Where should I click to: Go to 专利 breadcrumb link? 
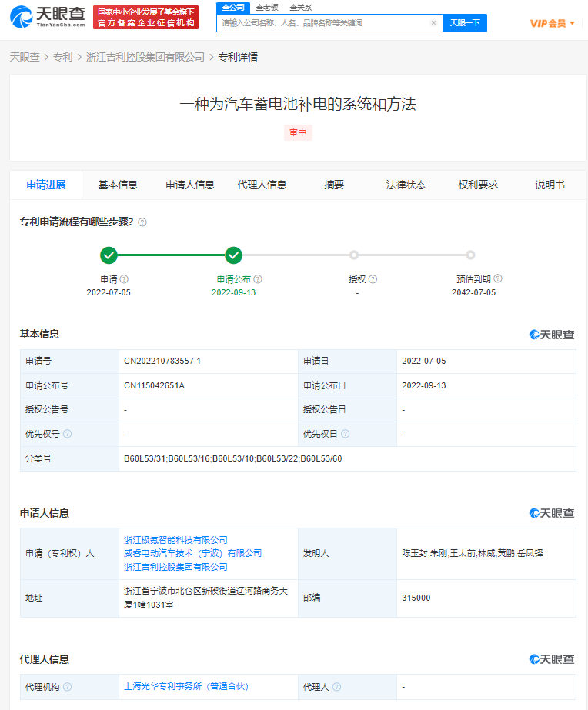click(x=62, y=57)
